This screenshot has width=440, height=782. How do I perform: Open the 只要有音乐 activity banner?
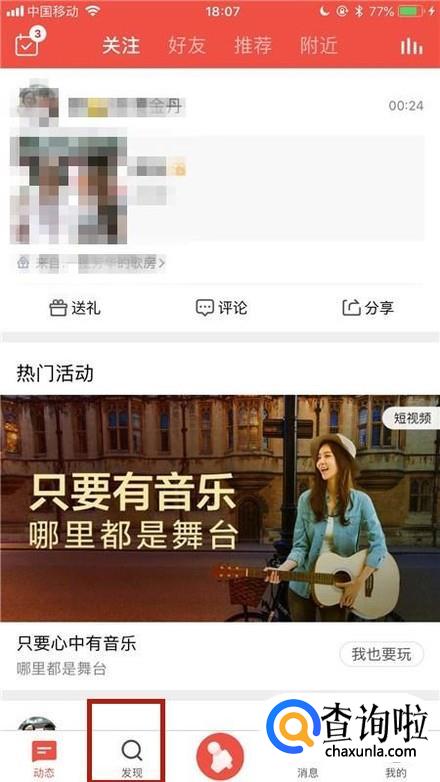coord(220,508)
